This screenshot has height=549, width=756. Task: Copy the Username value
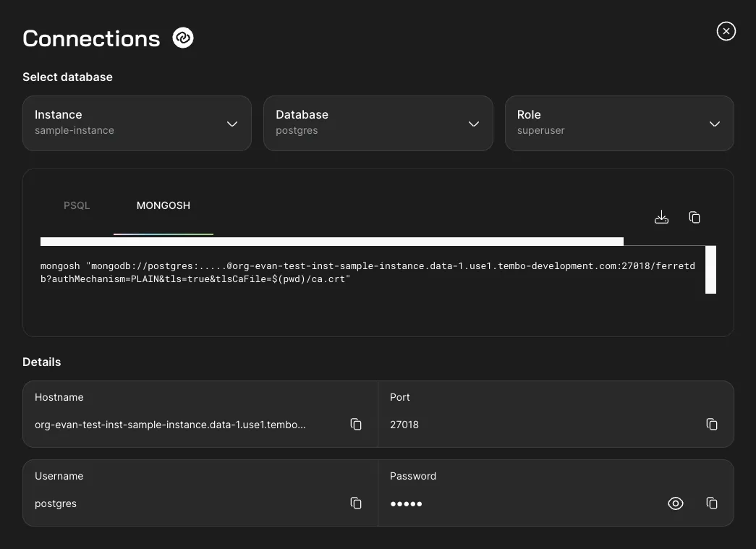tap(356, 503)
